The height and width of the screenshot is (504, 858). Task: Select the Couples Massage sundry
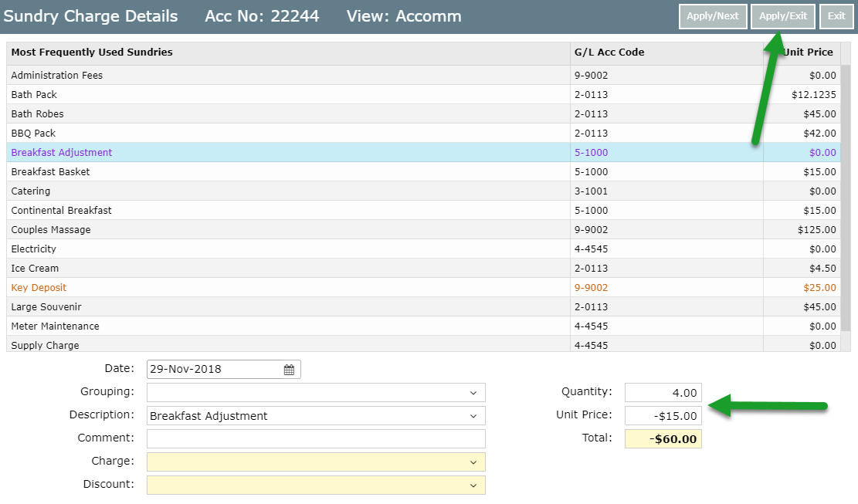(x=423, y=229)
